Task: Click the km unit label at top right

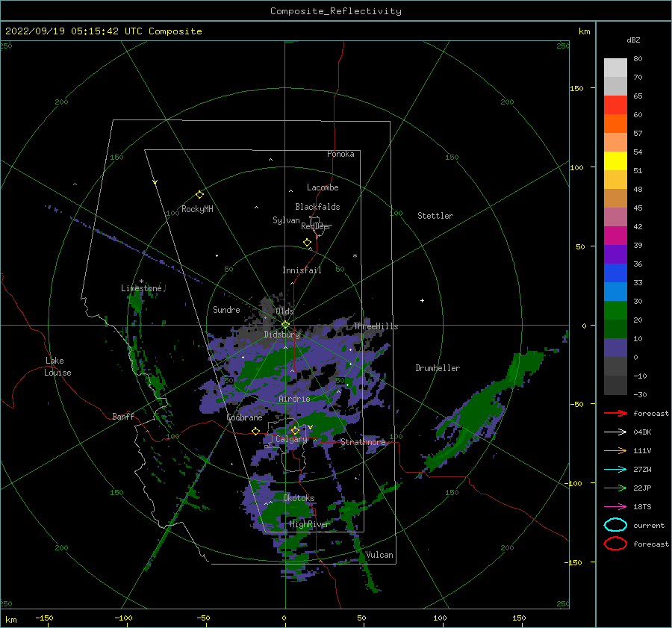Action: [x=584, y=31]
